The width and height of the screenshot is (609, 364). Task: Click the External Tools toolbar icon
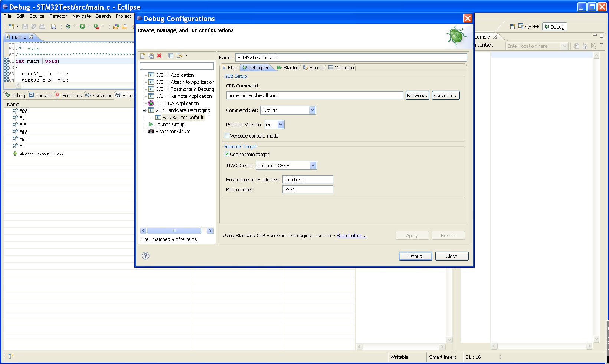click(96, 26)
